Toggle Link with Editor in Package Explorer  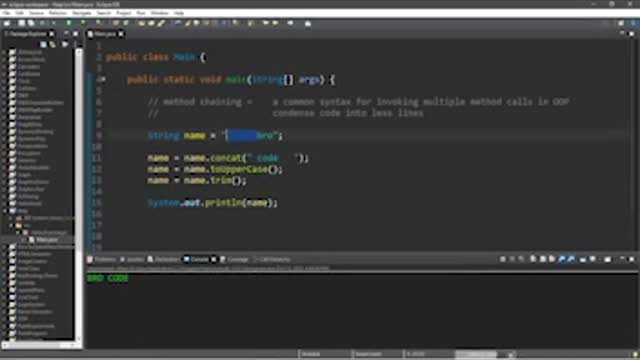(53, 44)
